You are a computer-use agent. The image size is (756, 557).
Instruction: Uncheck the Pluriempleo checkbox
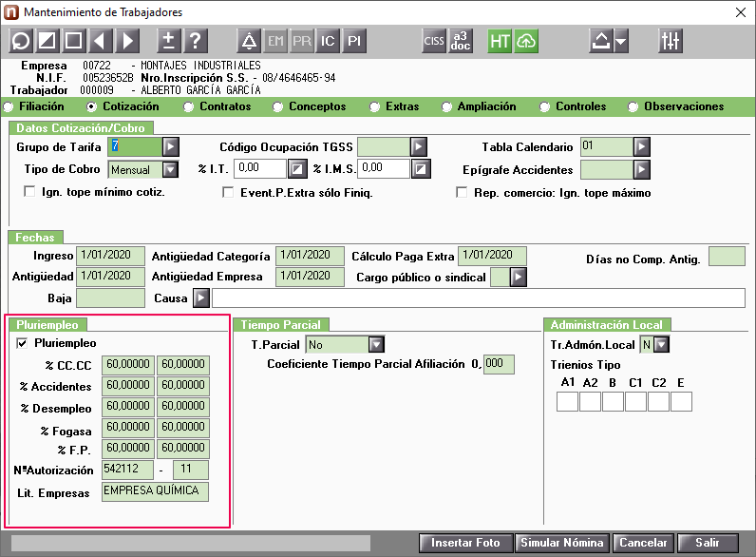[22, 343]
